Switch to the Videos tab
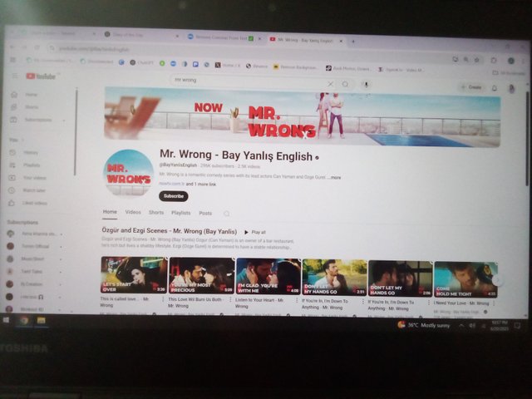 point(133,213)
